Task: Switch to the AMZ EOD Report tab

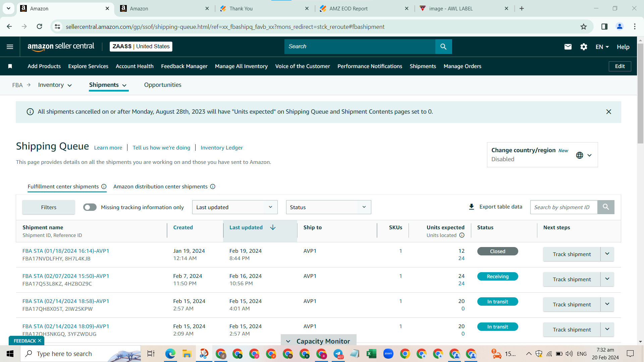Action: [364, 9]
